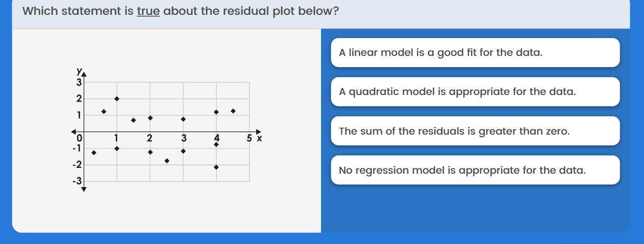Click the underlined word 'true' in the question

(148, 11)
